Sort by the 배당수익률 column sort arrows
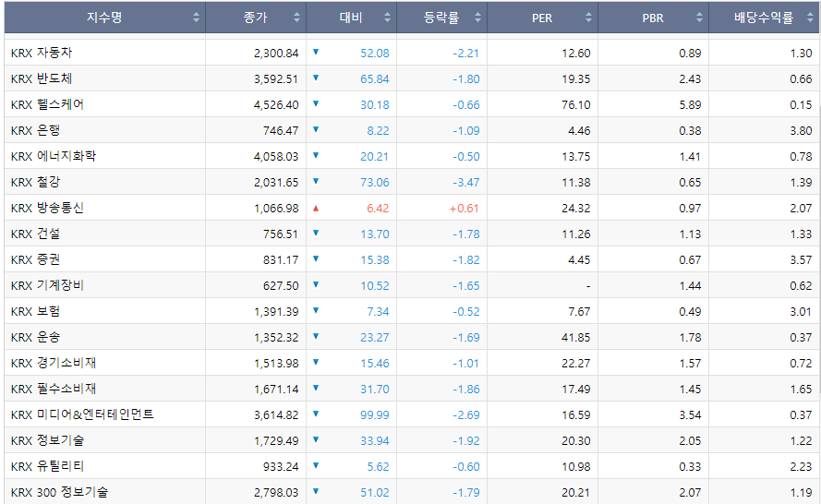 click(811, 18)
